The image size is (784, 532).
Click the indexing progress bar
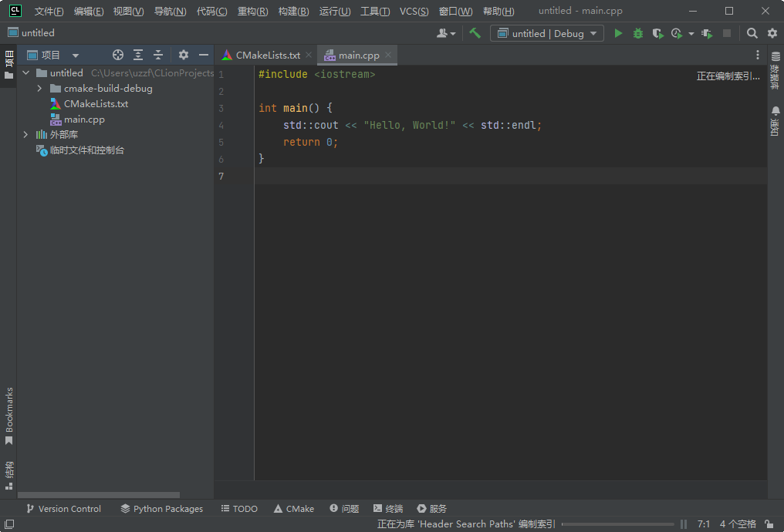tap(617, 524)
